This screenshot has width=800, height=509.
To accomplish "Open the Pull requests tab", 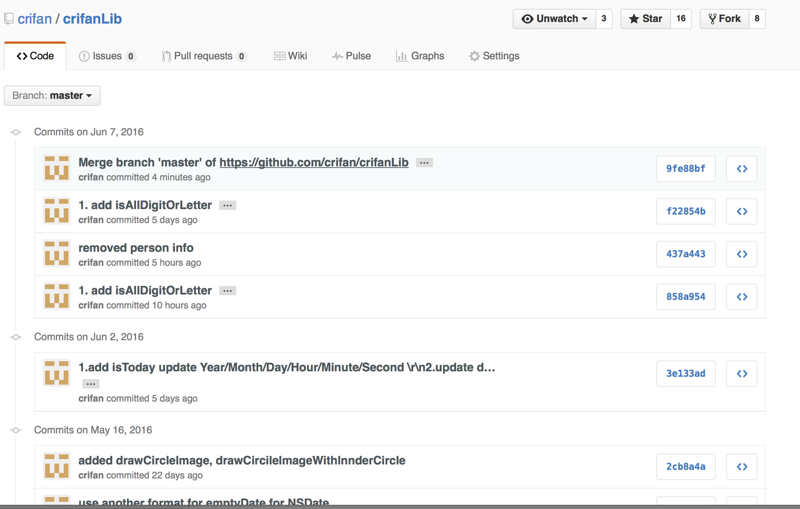I will 203,56.
